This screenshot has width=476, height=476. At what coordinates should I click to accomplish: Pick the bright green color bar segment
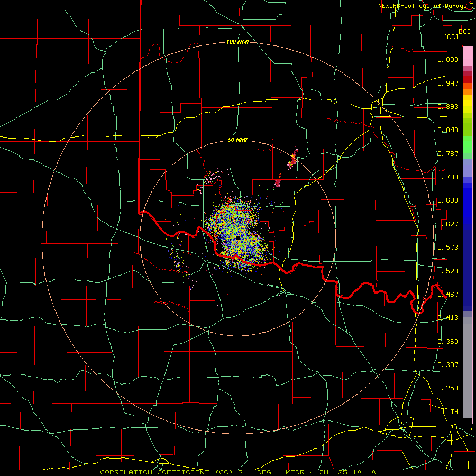[467, 144]
